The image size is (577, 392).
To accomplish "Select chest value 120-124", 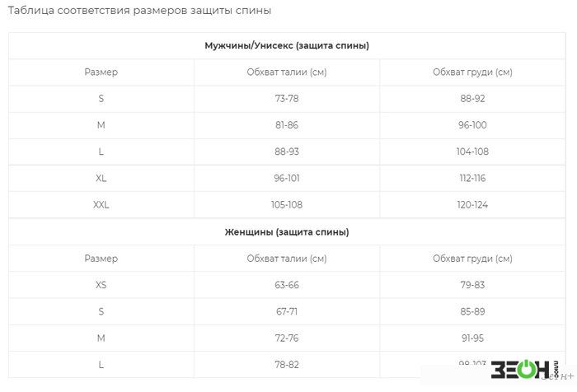I will 472,205.
